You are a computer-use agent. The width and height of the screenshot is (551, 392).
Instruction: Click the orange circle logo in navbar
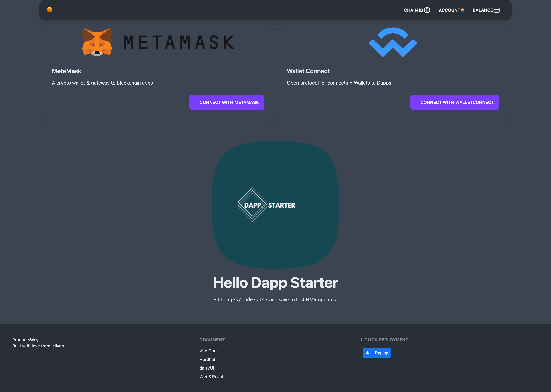point(50,10)
